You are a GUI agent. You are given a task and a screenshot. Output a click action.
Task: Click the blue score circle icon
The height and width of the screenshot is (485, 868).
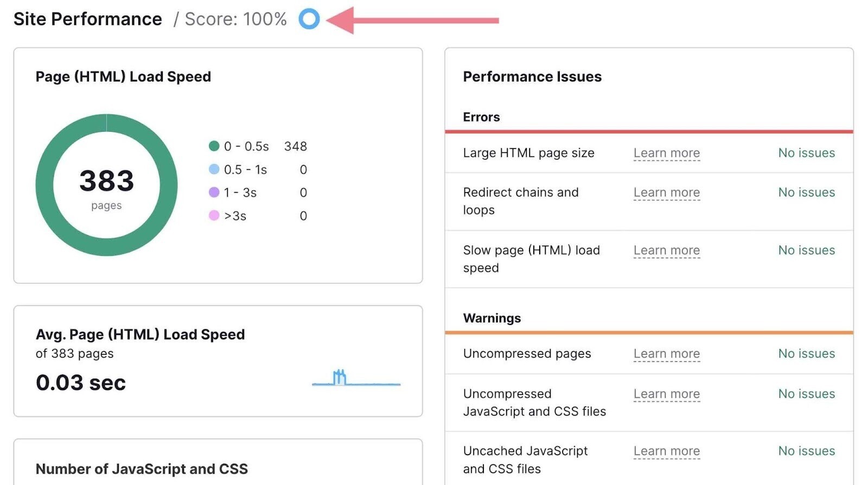coord(309,19)
